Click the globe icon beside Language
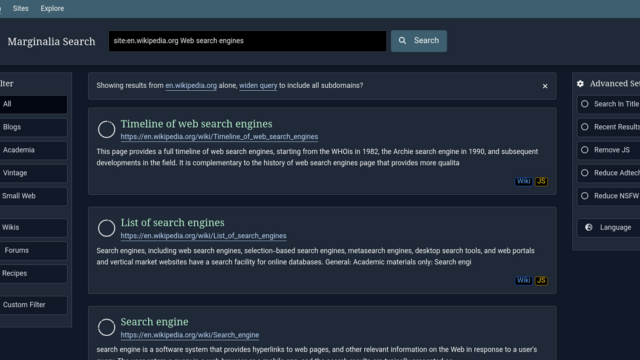Screen dimensions: 640x360 [x=589, y=227]
